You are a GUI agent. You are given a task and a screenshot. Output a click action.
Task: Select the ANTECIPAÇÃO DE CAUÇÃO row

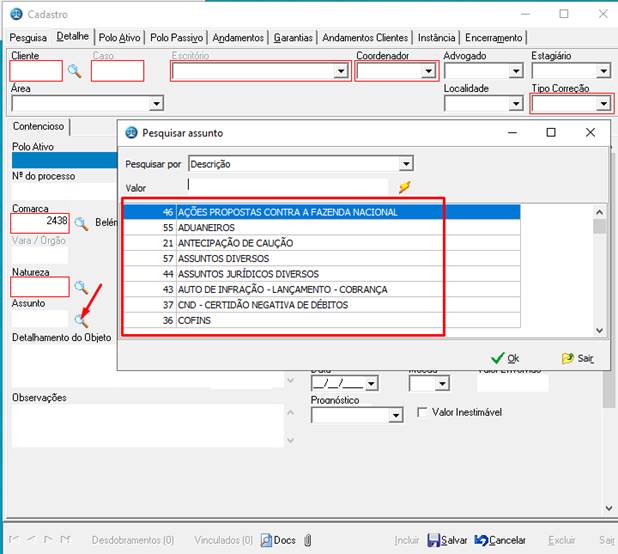322,243
